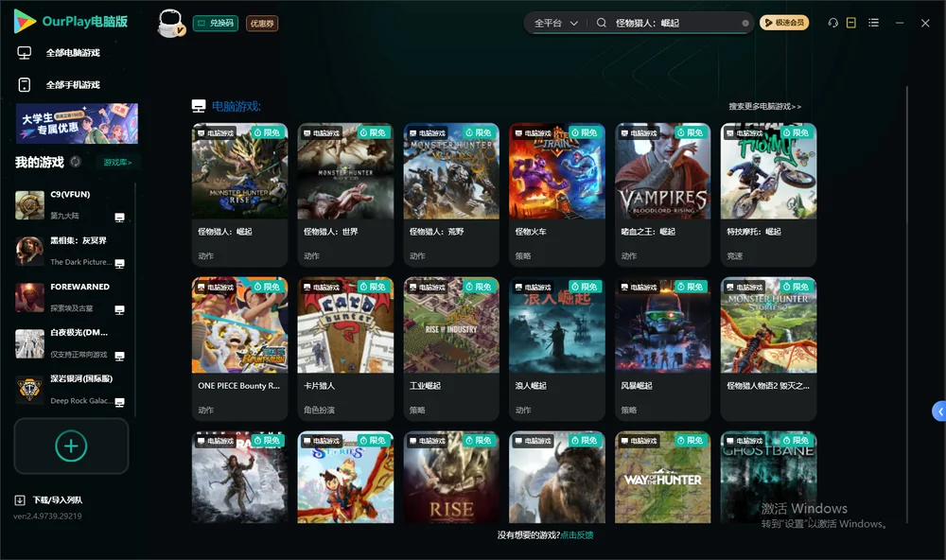946x560 pixels.
Task: Add a game with the plus button
Action: tap(71, 446)
